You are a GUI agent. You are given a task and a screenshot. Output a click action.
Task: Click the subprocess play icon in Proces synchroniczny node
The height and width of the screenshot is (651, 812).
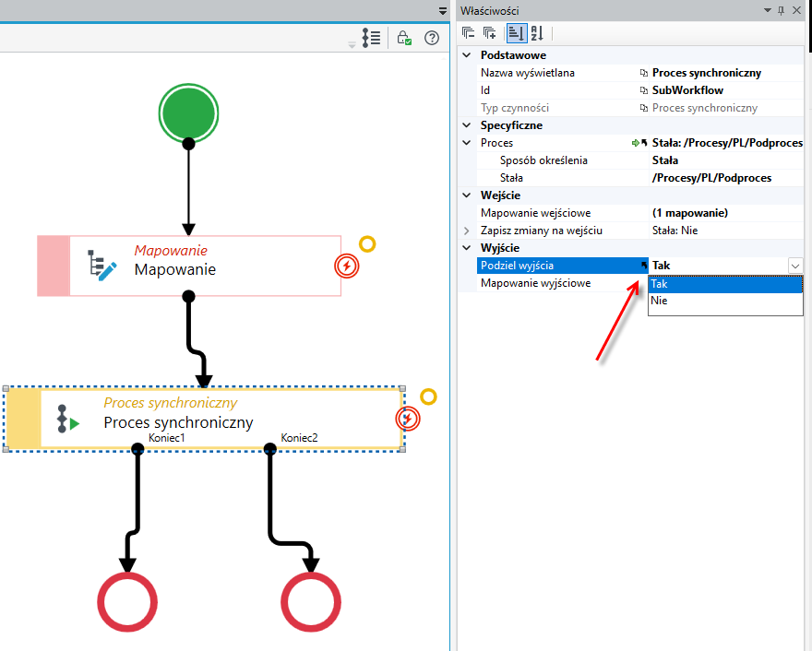68,419
